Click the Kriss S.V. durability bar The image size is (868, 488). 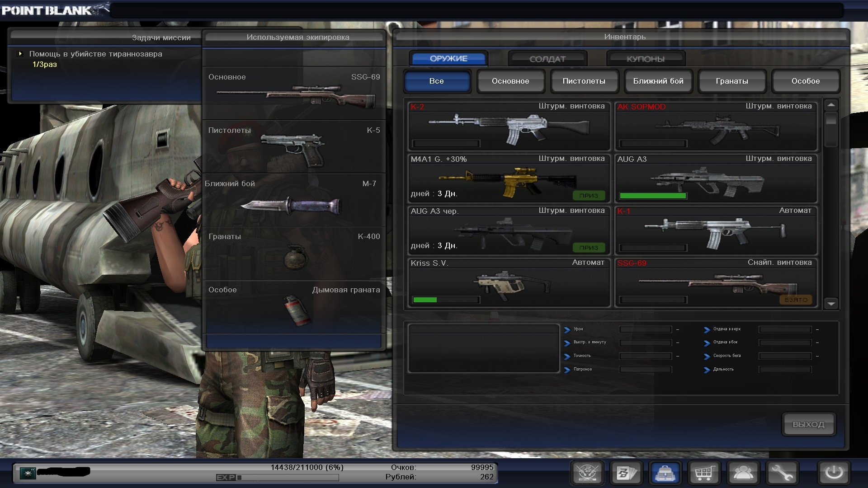(x=446, y=300)
